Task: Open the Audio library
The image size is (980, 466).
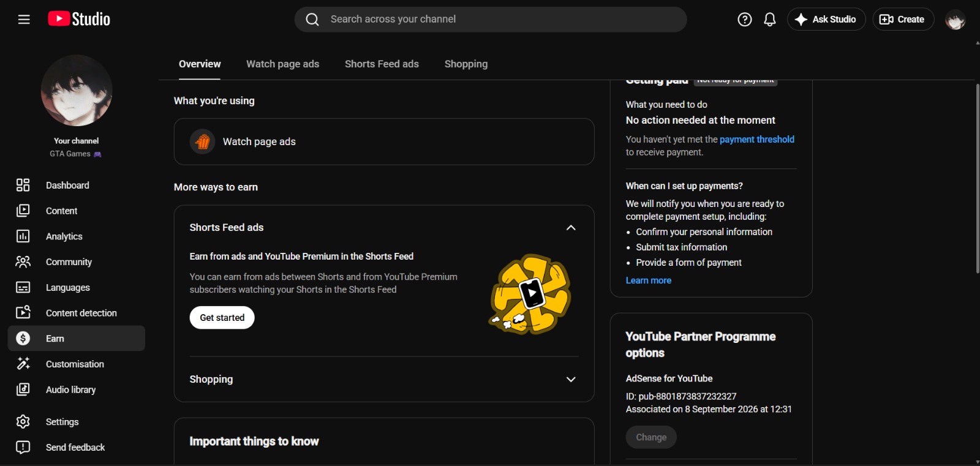Action: (x=77, y=389)
